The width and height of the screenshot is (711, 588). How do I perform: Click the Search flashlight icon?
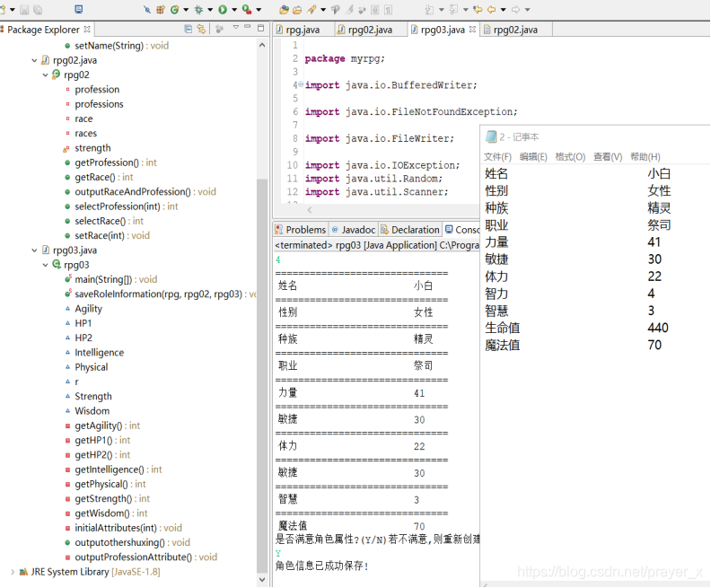coord(312,10)
